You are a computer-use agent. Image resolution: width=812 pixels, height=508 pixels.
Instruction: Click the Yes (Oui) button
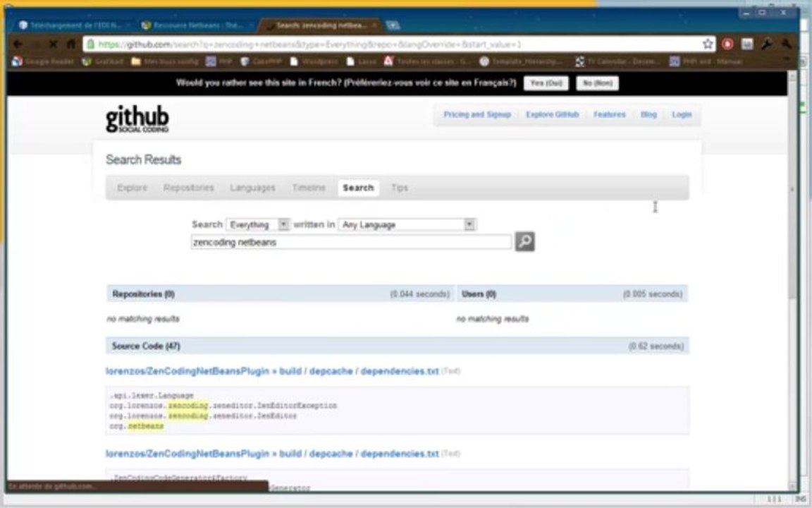tap(546, 83)
